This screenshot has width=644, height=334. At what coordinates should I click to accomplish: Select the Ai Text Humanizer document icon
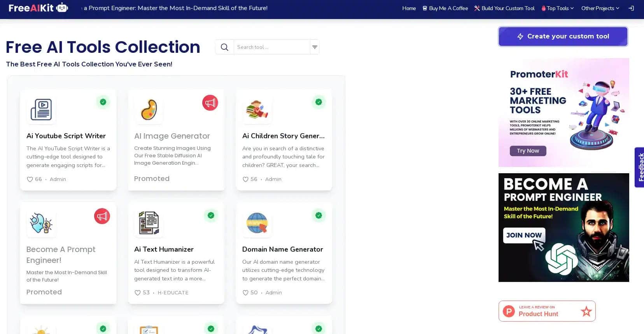[x=149, y=223]
